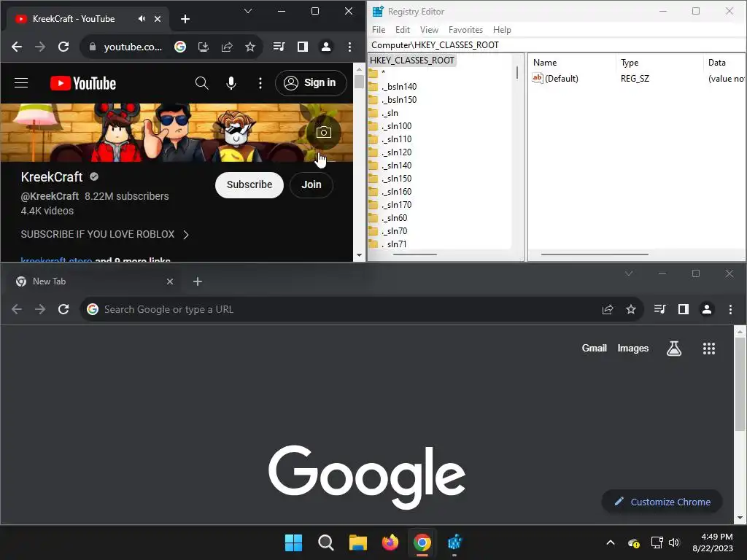The width and height of the screenshot is (747, 560).
Task: Toggle side panel in New Tab window
Action: 683,309
